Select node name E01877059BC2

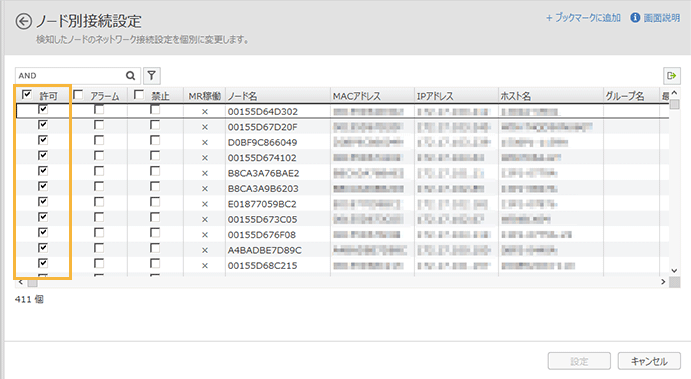[x=262, y=204]
